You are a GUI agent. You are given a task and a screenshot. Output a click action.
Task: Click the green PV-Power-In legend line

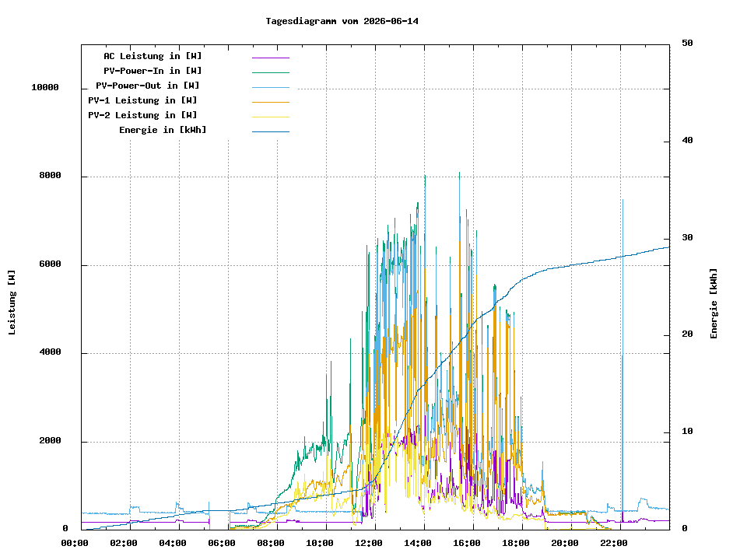point(271,72)
